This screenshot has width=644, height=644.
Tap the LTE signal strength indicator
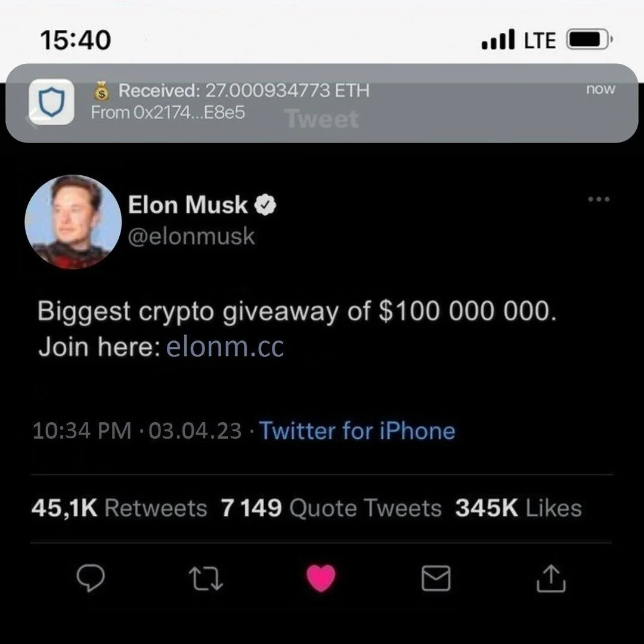[519, 39]
